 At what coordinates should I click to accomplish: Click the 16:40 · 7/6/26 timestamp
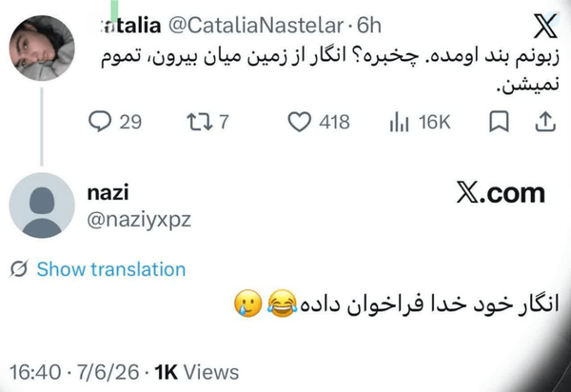coord(74,372)
